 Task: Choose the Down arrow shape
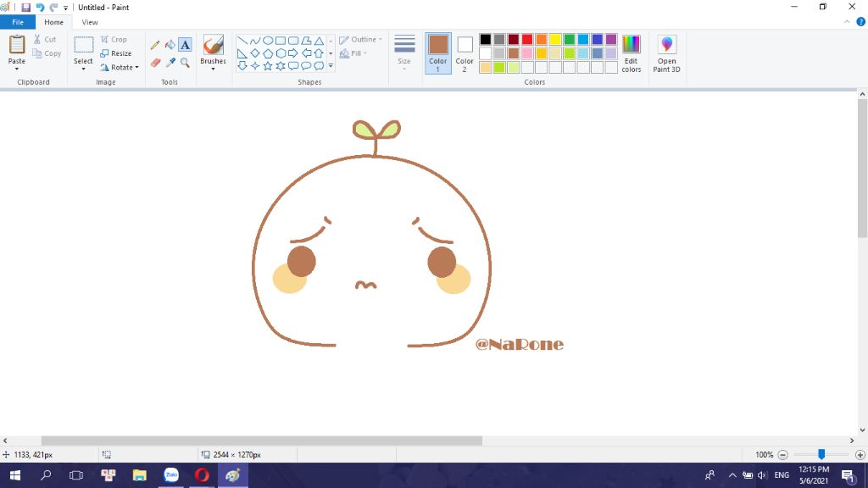242,66
